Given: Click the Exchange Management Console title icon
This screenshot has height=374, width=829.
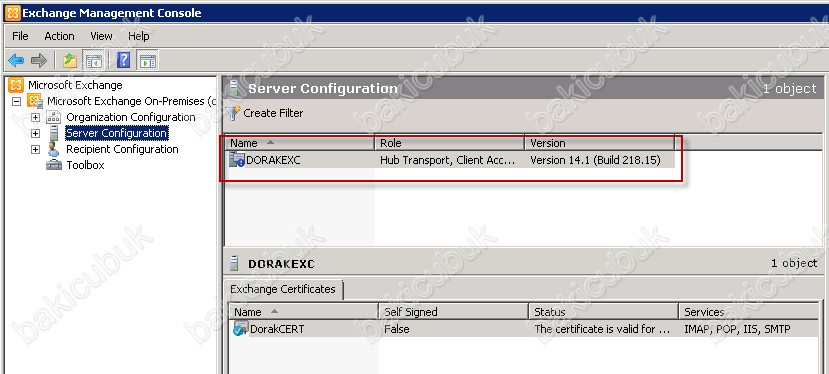Looking at the screenshot, I should (13, 13).
